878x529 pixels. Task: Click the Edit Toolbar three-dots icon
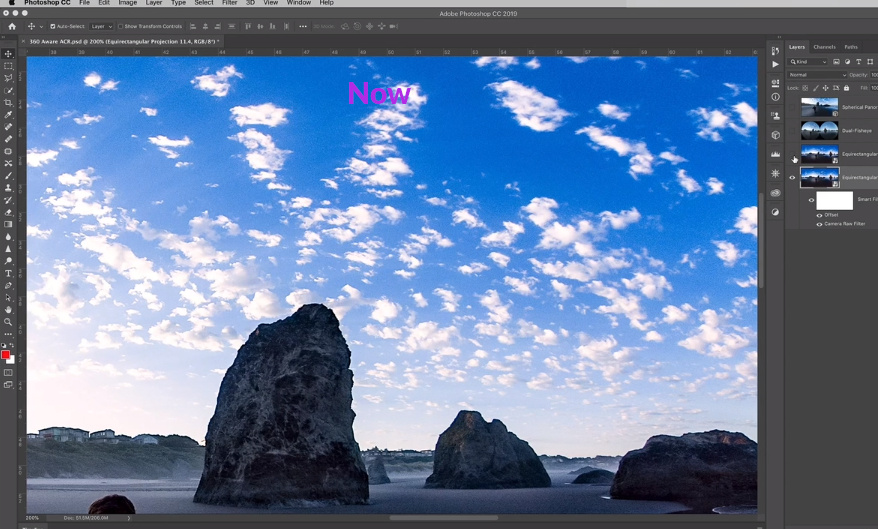[8, 334]
